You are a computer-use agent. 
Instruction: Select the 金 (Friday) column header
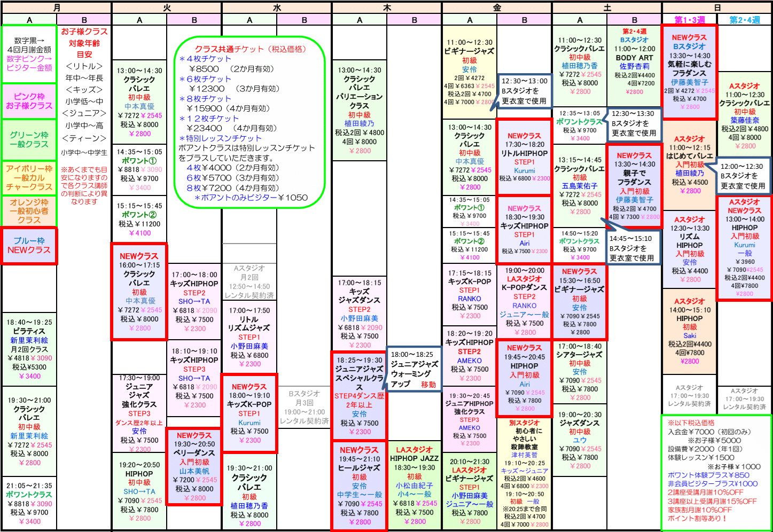click(x=497, y=8)
